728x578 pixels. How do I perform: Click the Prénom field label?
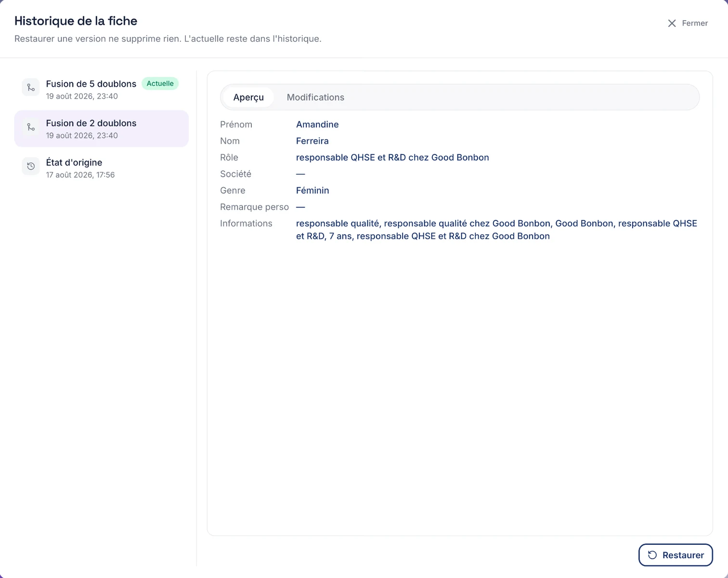tap(236, 124)
